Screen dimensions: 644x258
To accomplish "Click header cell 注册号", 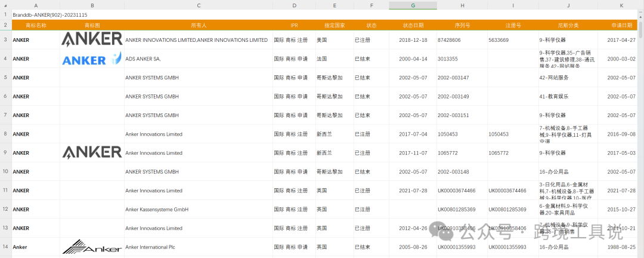I will [513, 25].
